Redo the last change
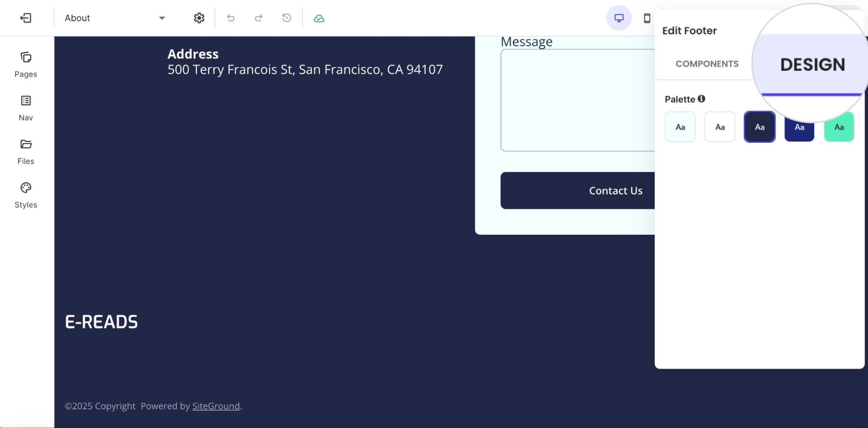The image size is (868, 428). coord(259,18)
